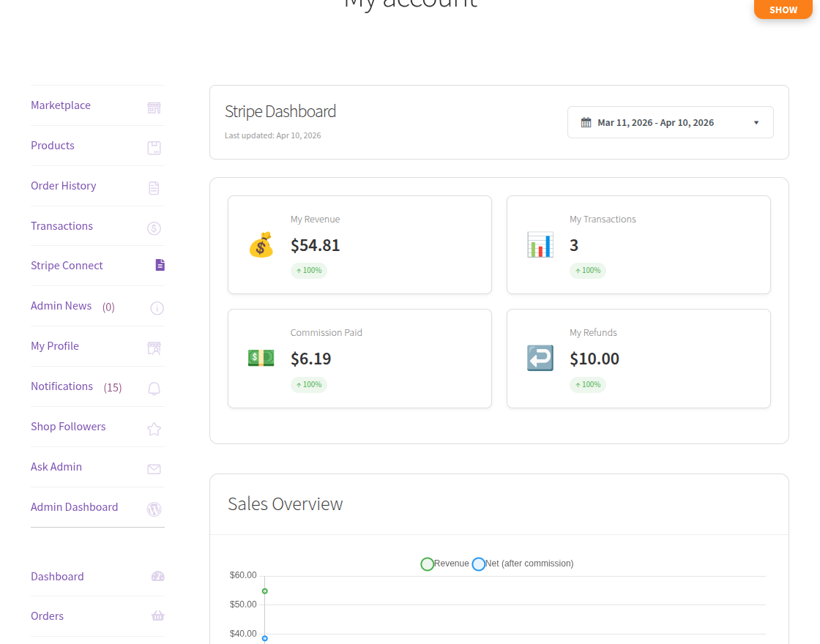Open the Dashboard link in the sidebar

click(57, 577)
